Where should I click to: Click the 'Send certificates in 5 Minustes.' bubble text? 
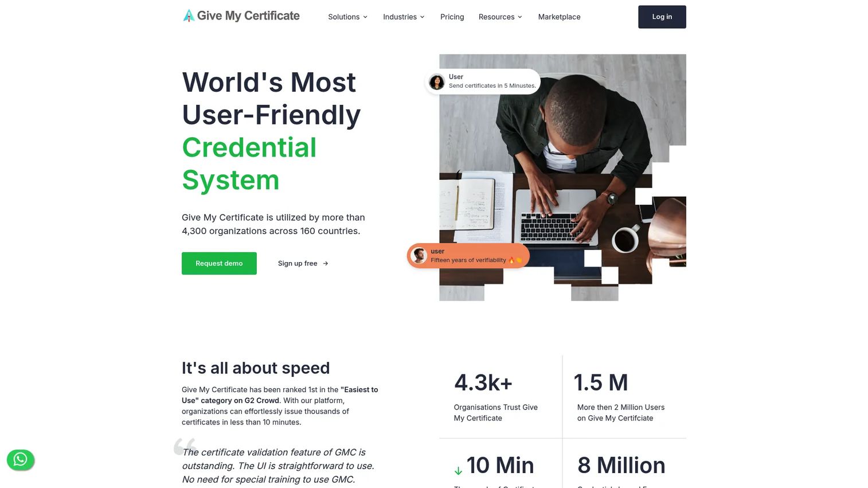[x=492, y=86]
